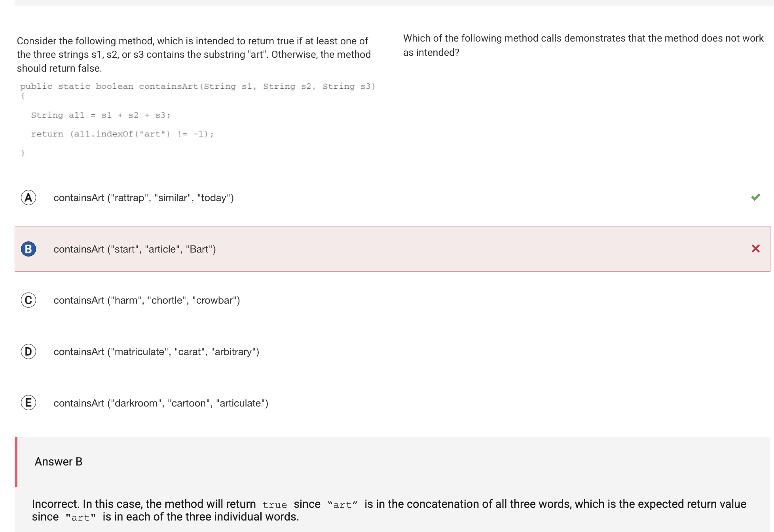Select the D answer circle
The height and width of the screenshot is (532, 774).
[28, 351]
